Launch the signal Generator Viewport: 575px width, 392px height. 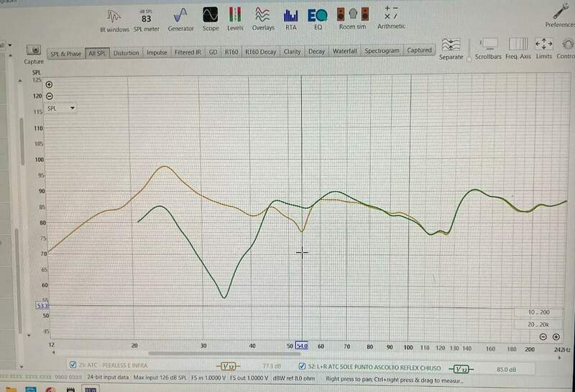click(x=180, y=21)
